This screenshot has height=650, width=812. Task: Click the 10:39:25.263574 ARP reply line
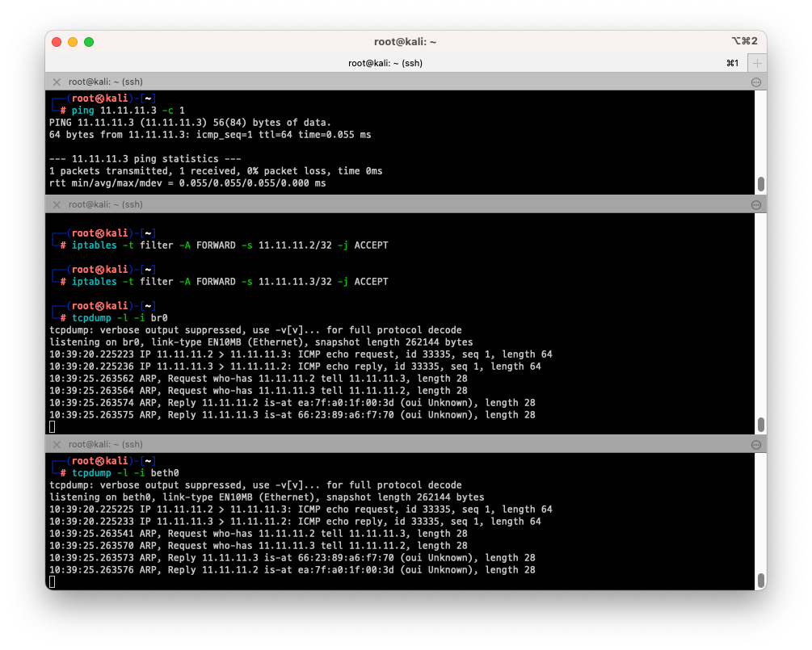[292, 403]
